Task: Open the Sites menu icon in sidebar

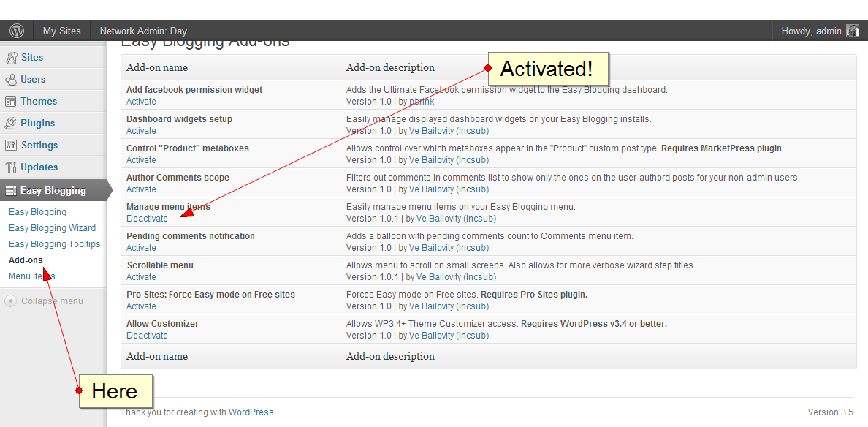Action: click(x=10, y=58)
